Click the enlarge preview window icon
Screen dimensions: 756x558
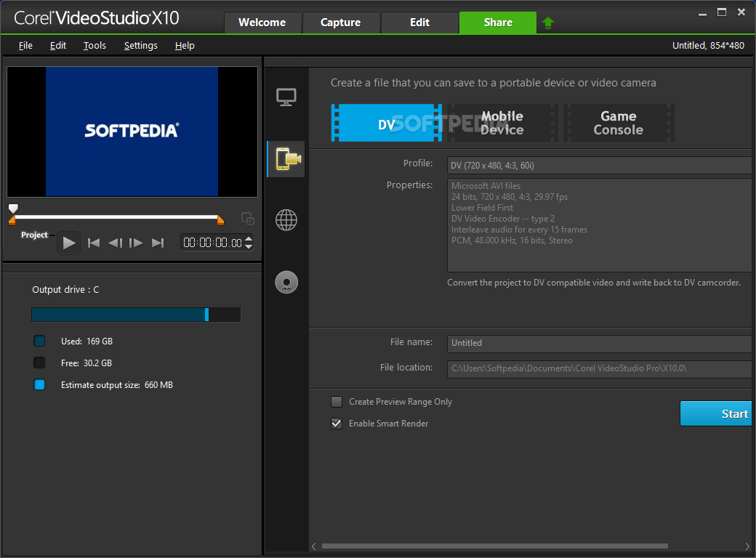pyautogui.click(x=248, y=219)
